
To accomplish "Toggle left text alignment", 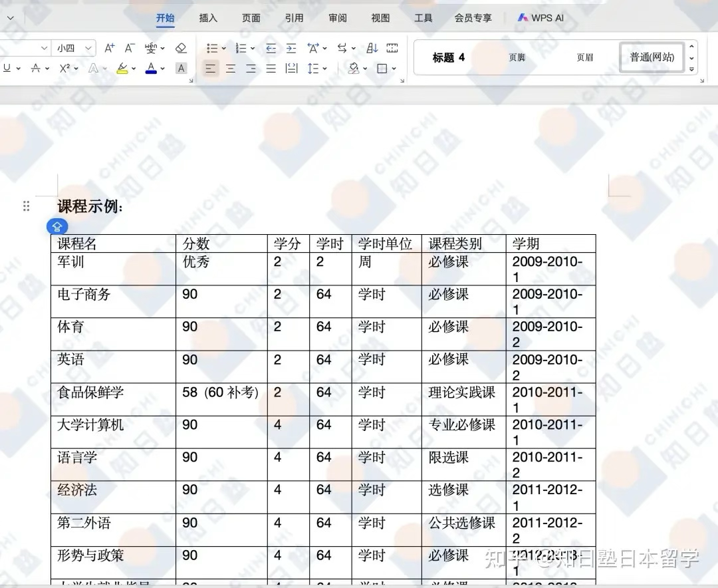I will coord(210,68).
